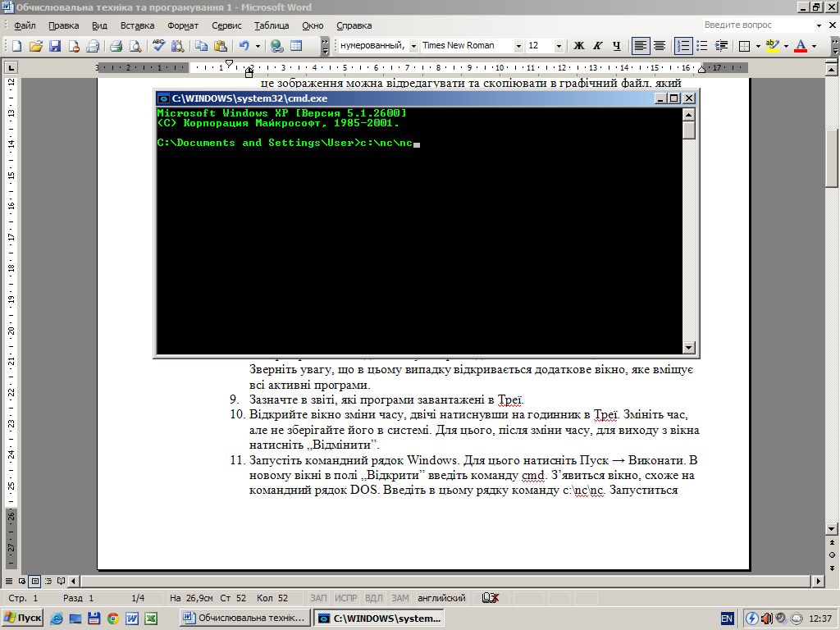The image size is (840, 630).
Task: Toggle underline (Ч) formatting
Action: [617, 46]
